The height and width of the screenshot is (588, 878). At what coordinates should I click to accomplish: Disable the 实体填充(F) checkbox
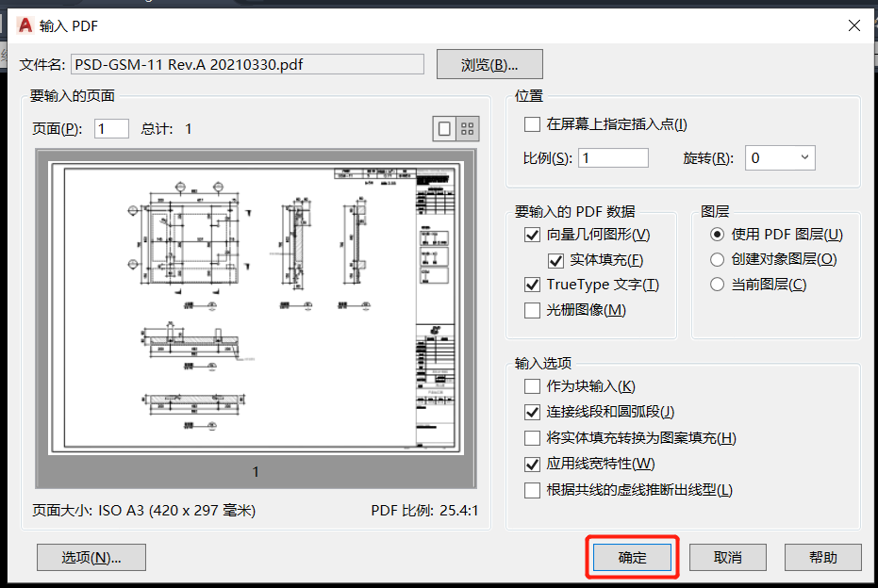click(555, 260)
